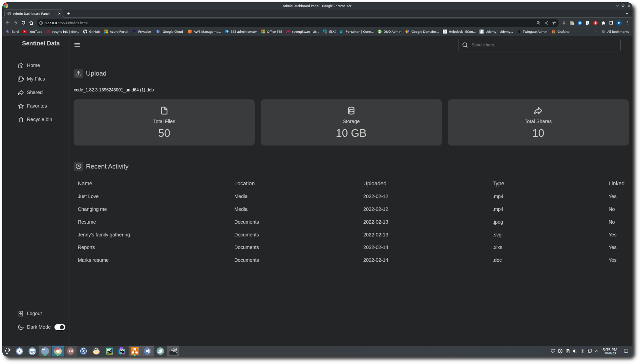Click the Storage database icon
Viewport: 640px width, 364px height.
[351, 111]
